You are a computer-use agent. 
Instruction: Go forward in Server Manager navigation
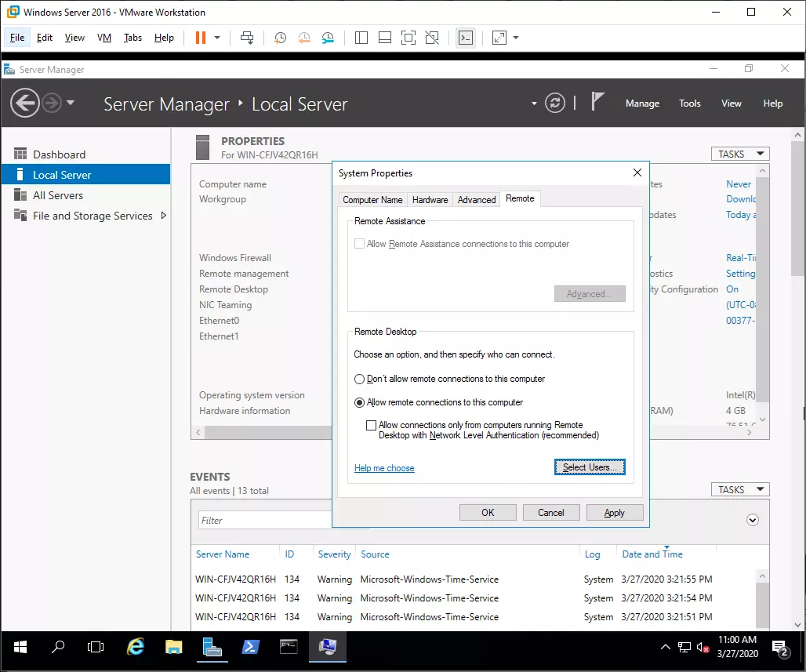(x=52, y=103)
